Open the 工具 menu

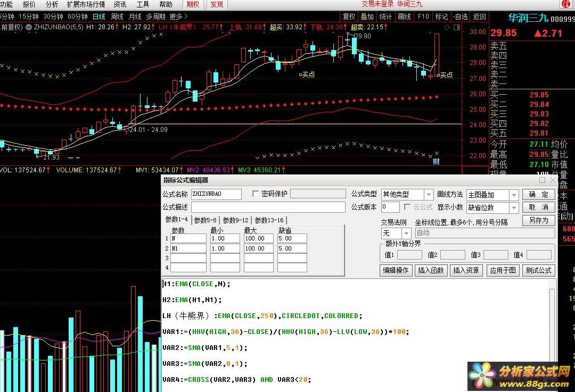[143, 4]
